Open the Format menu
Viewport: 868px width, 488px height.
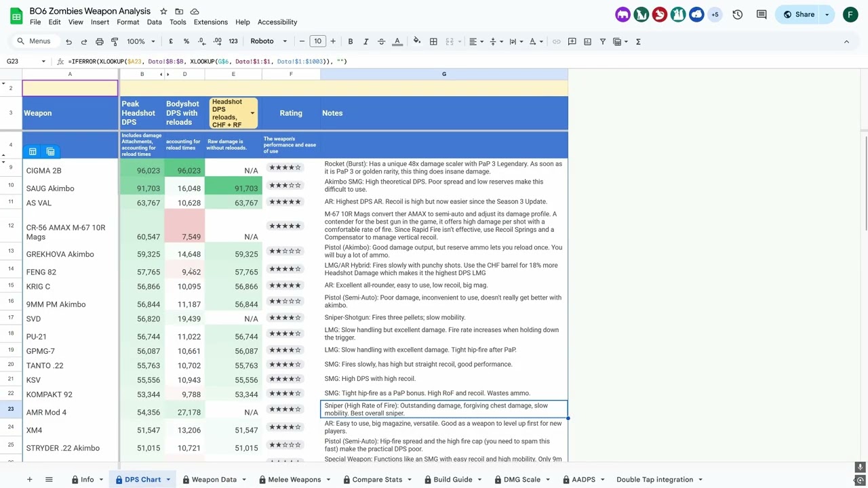(x=127, y=22)
